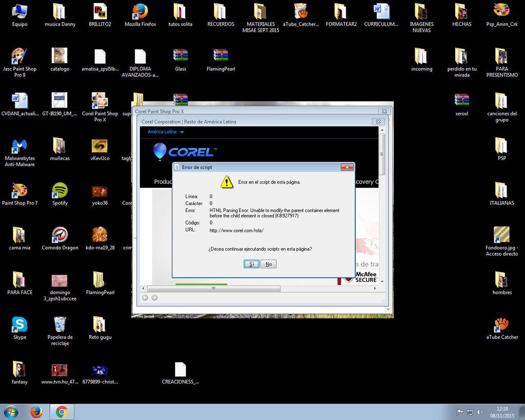Image resolution: width=525 pixels, height=420 pixels.
Task: Open the Windows Start menu
Action: (x=11, y=412)
